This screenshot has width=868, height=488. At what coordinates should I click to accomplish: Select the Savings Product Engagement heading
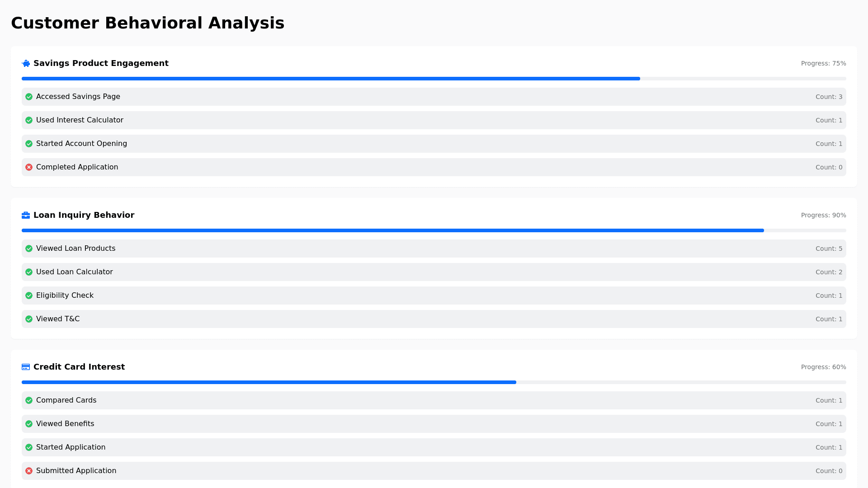click(x=101, y=64)
